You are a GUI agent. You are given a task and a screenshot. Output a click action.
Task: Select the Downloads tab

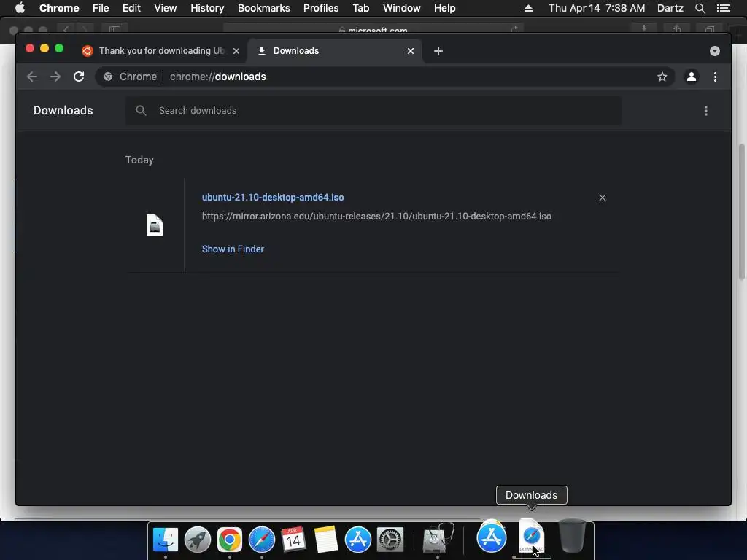pos(335,51)
